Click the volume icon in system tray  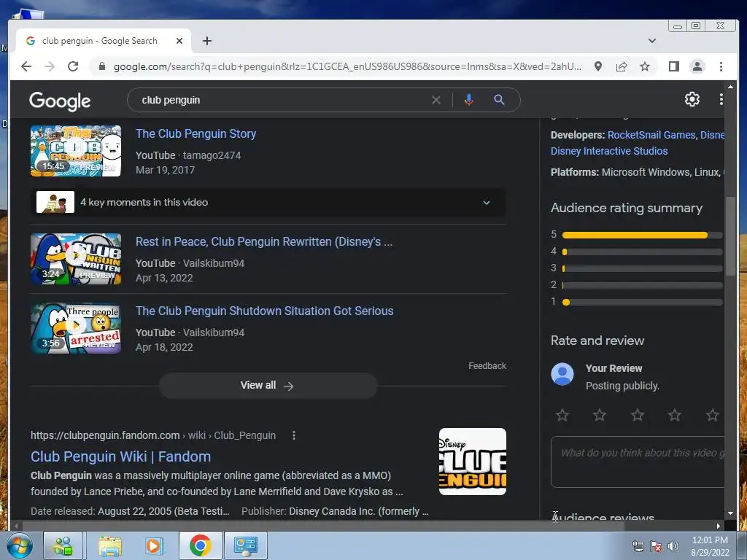[673, 546]
